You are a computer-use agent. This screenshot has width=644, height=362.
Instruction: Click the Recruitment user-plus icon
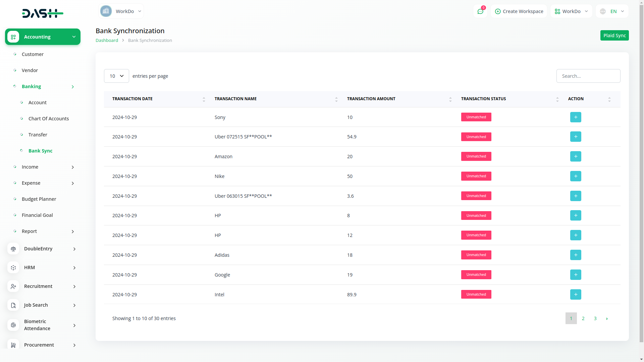tap(13, 286)
